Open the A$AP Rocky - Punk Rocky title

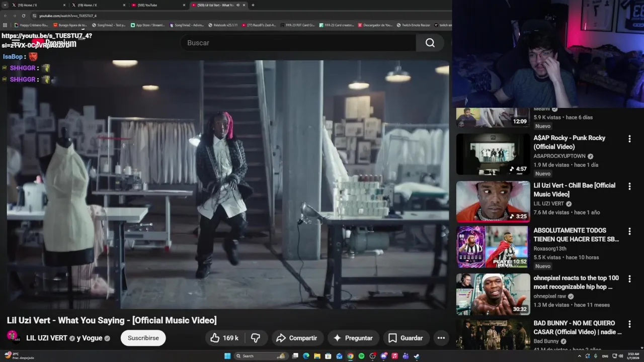(x=570, y=142)
